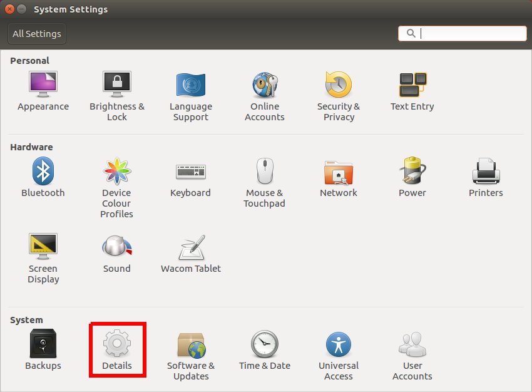Open Network settings

click(338, 179)
